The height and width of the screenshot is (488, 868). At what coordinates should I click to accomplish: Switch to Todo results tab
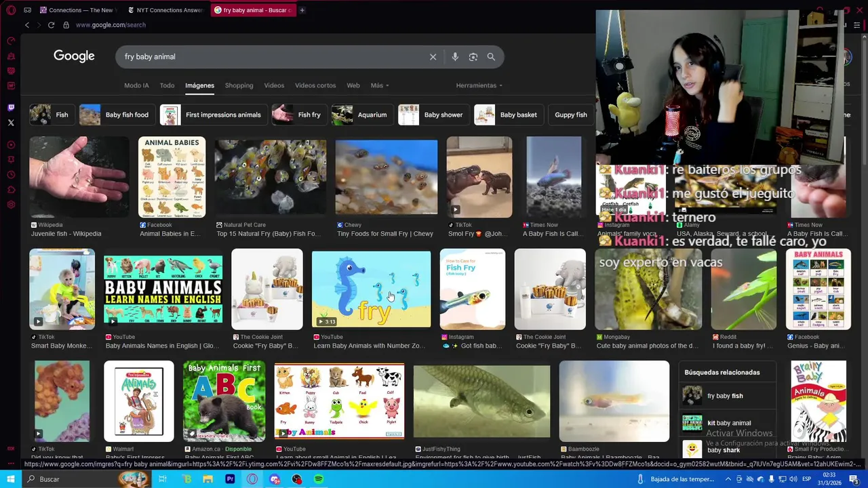click(167, 85)
